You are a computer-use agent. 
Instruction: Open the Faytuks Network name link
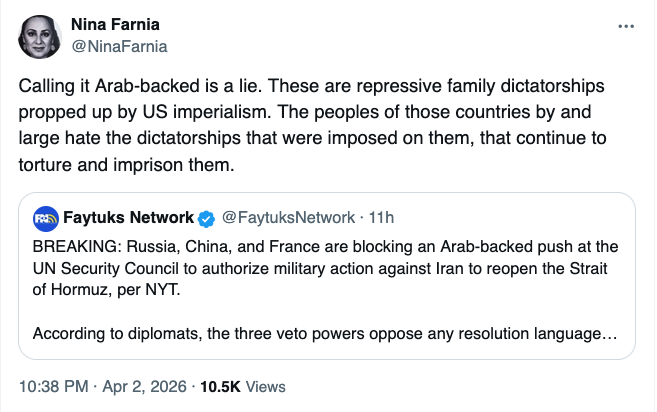[x=129, y=217]
